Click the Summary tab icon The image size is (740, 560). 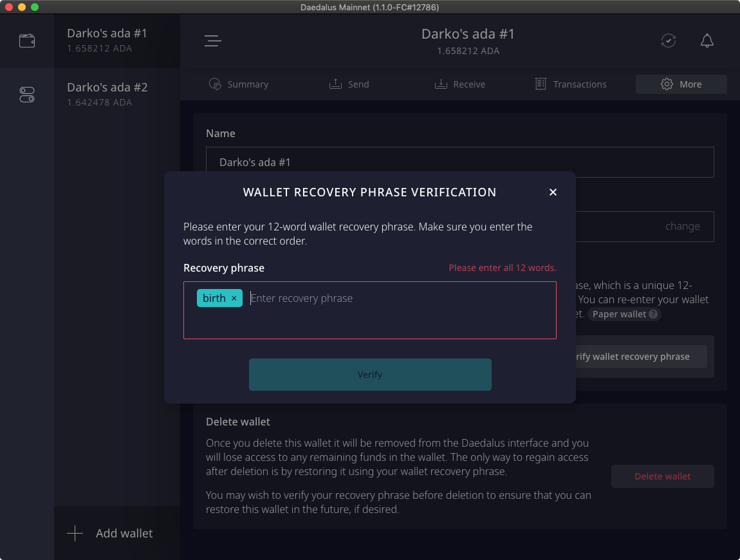point(215,84)
